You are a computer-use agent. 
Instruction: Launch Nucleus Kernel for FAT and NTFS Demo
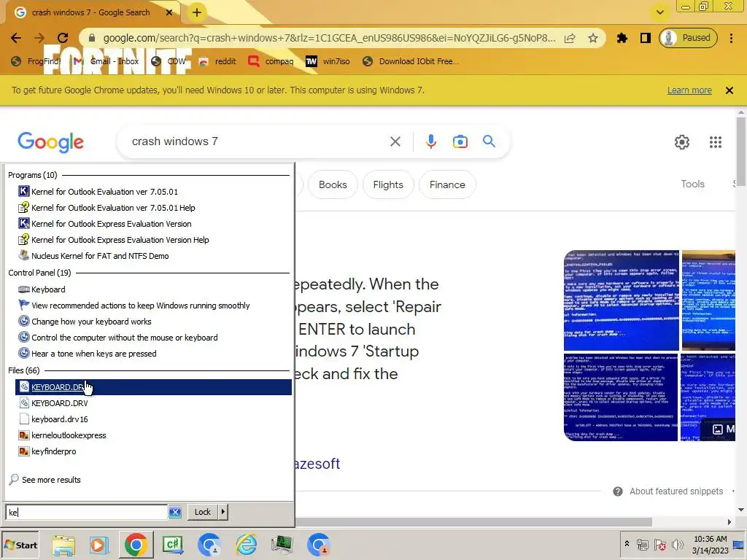pos(93,256)
